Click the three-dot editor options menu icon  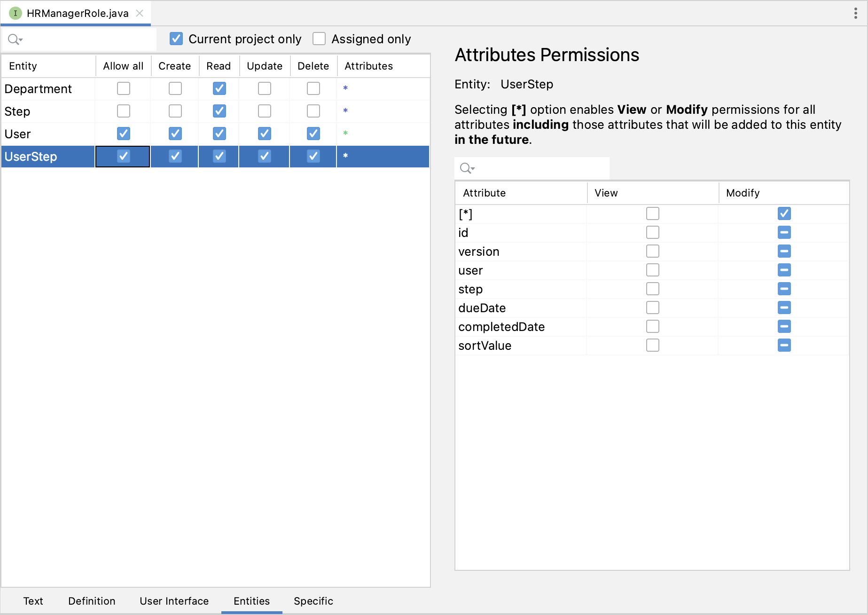coord(855,13)
